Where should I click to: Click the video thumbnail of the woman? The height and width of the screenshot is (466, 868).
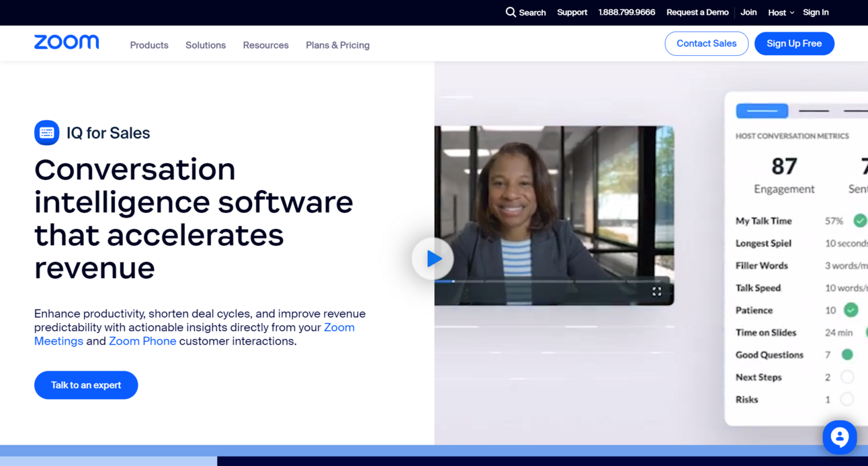pyautogui.click(x=554, y=216)
